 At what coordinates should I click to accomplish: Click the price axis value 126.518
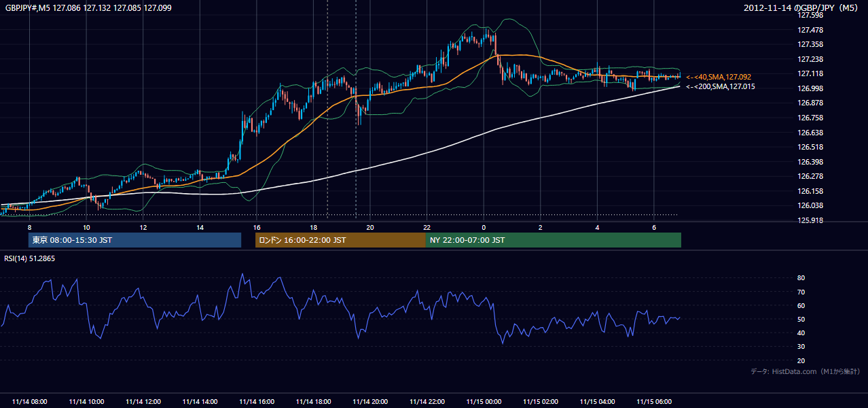click(810, 147)
